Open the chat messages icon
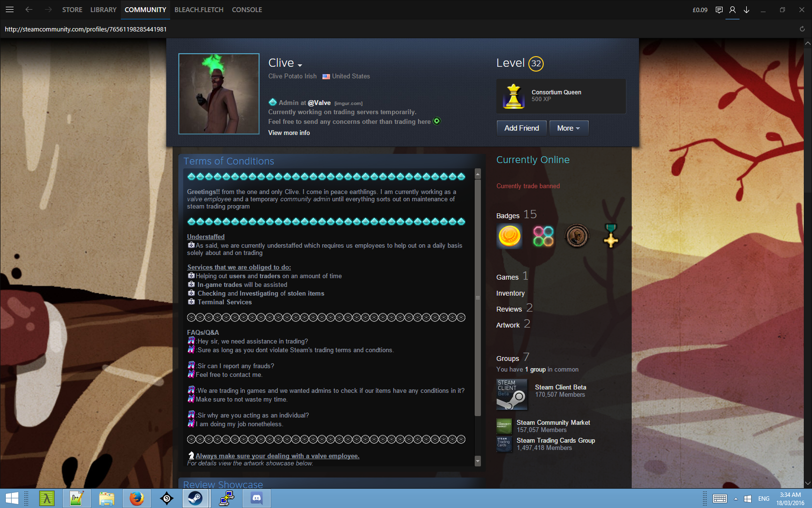Image resolution: width=812 pixels, height=508 pixels. (x=719, y=10)
